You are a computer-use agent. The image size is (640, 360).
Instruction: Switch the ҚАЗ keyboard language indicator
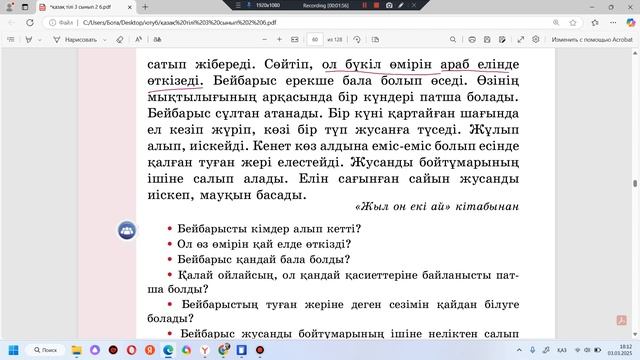(562, 350)
